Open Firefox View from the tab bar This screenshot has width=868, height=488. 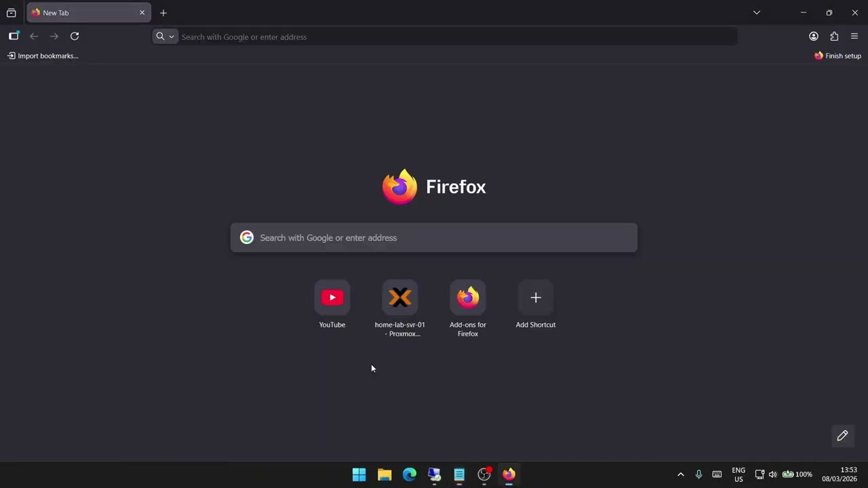pos(11,13)
